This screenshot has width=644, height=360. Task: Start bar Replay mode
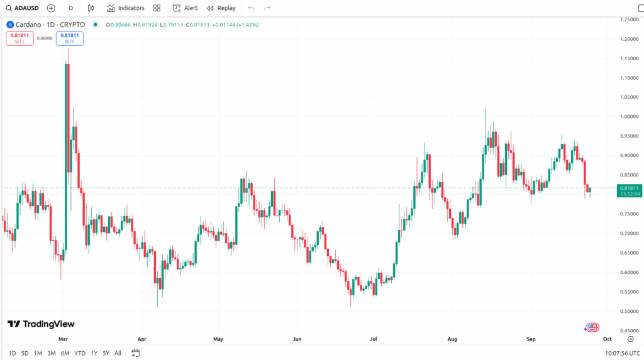pyautogui.click(x=221, y=8)
